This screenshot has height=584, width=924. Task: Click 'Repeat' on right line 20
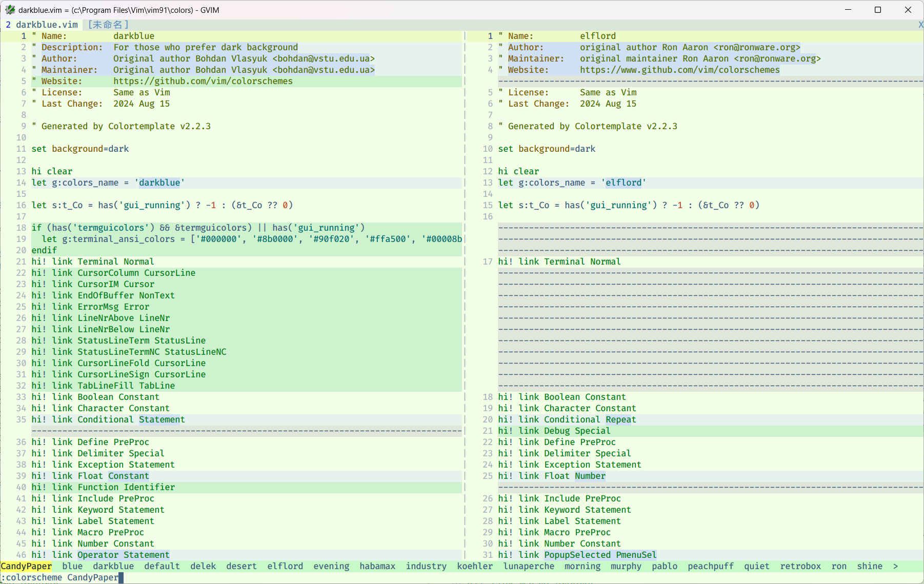pyautogui.click(x=621, y=419)
